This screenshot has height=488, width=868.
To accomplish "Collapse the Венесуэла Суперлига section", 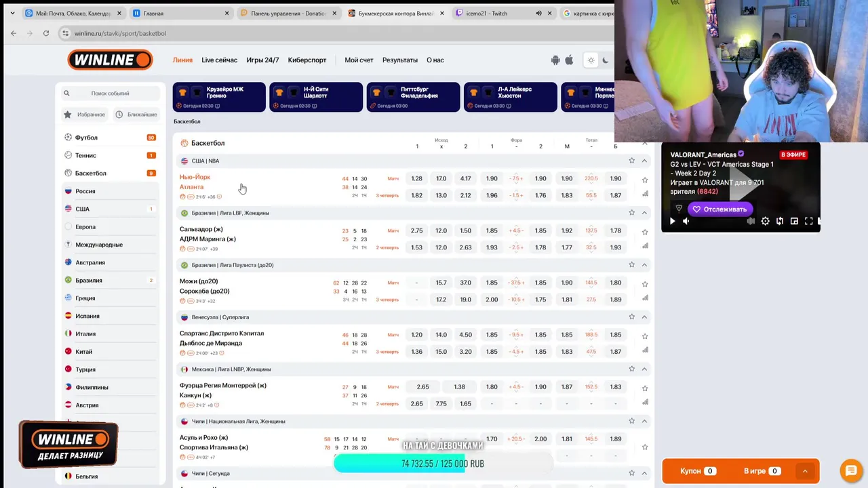I will (644, 317).
